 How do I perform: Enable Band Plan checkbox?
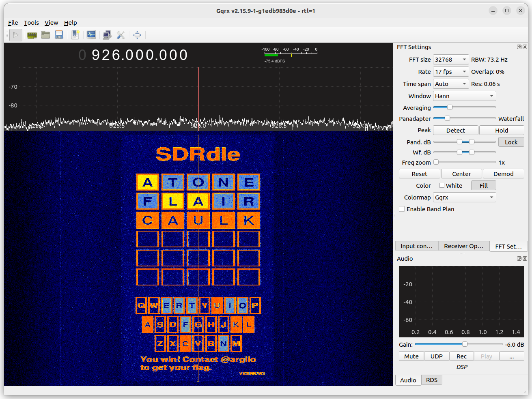pyautogui.click(x=402, y=209)
